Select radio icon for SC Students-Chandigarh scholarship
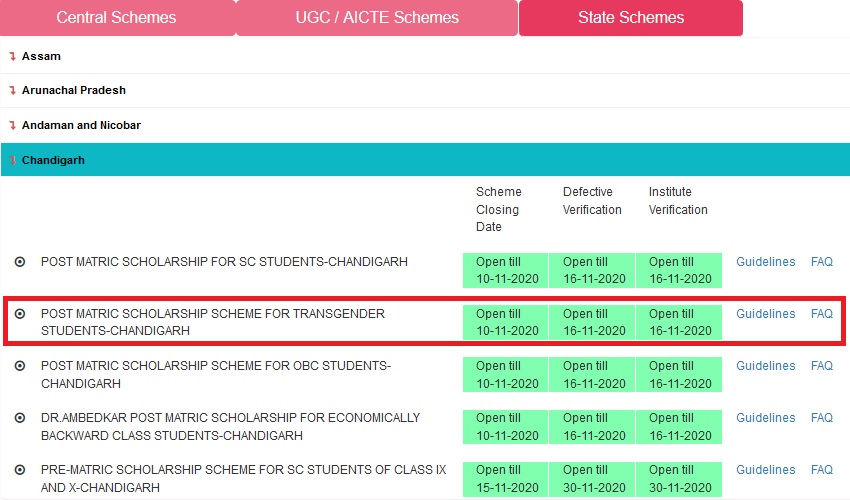Image resolution: width=850 pixels, height=500 pixels. [20, 262]
